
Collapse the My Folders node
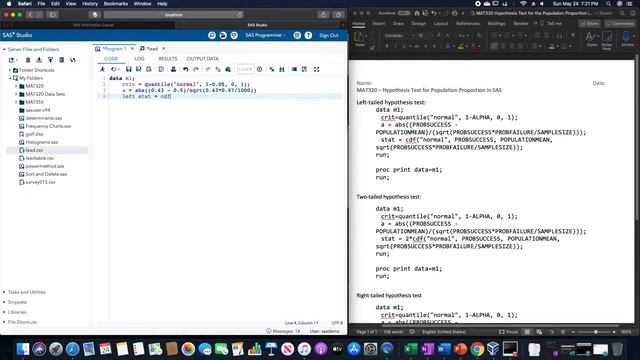pyautogui.click(x=10, y=78)
